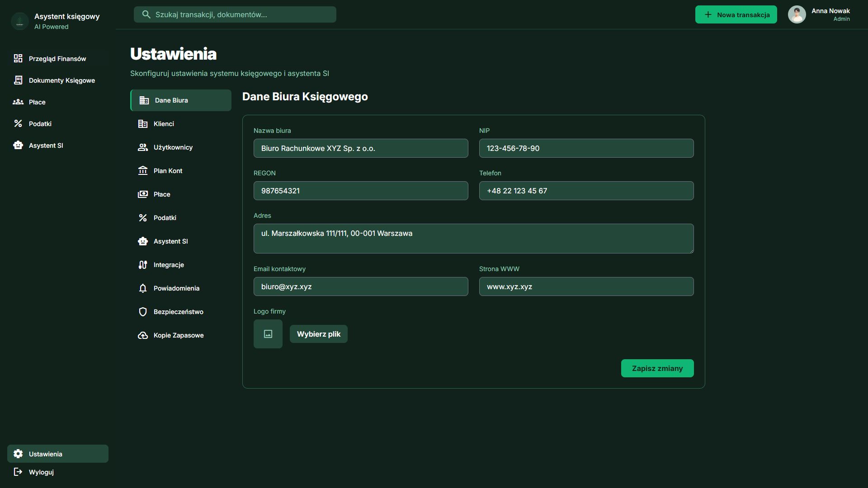
Task: Click the Plan Kont bank icon
Action: tap(143, 171)
